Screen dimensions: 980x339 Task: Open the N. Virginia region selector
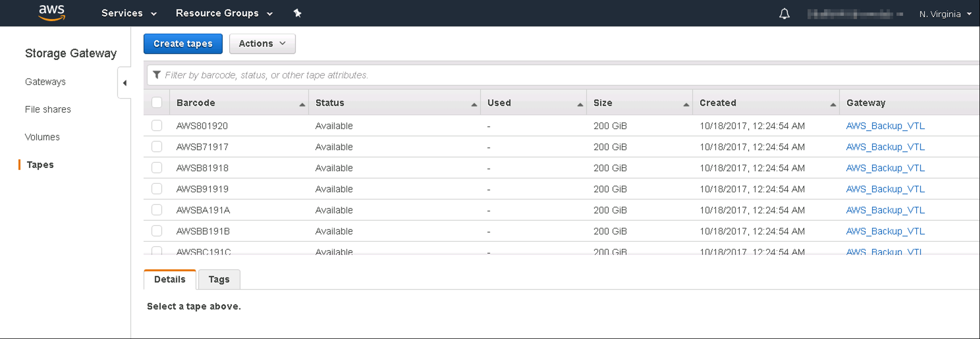click(x=945, y=14)
